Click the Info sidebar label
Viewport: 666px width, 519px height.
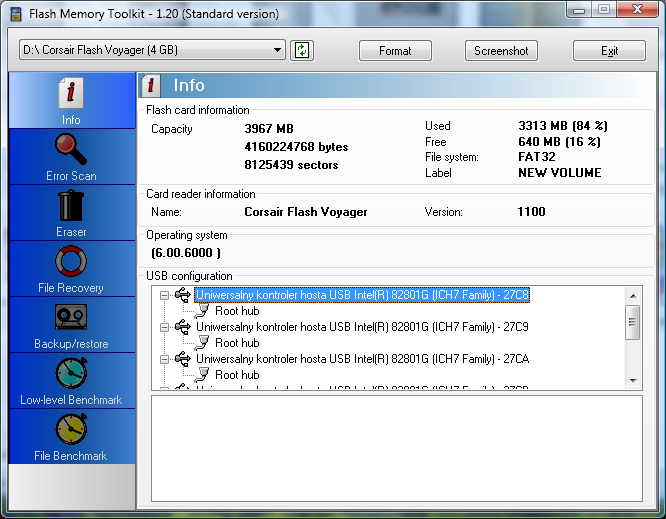point(71,120)
